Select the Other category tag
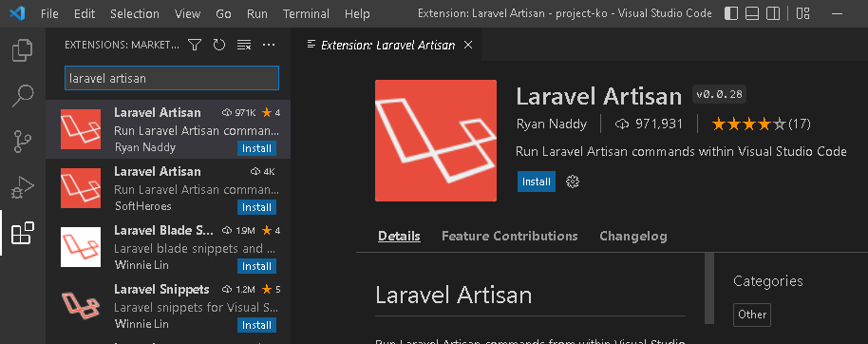 coord(752,315)
